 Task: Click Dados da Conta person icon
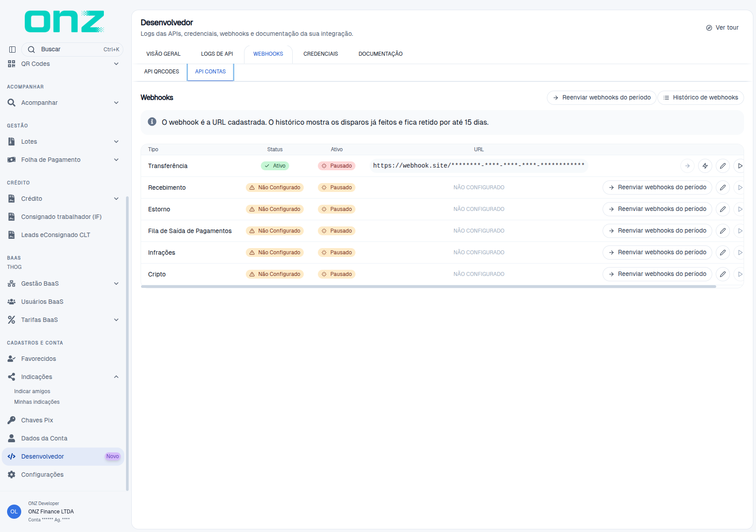click(11, 438)
